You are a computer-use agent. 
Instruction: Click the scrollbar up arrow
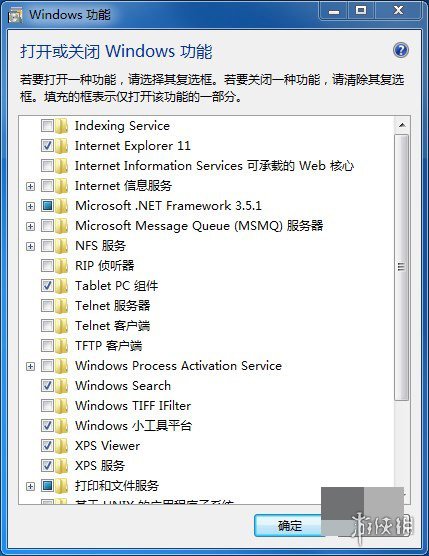402,125
